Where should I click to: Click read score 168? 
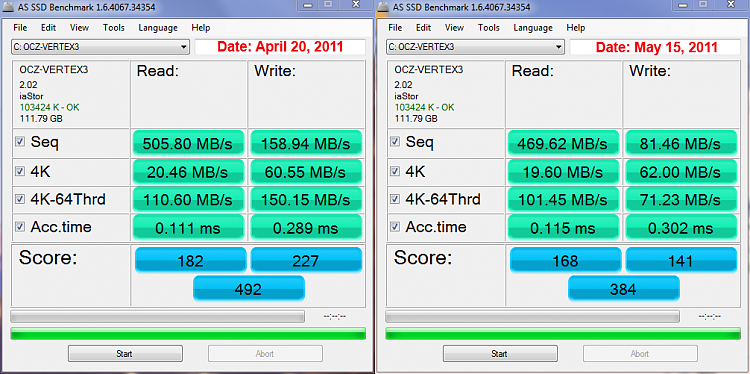tap(565, 260)
